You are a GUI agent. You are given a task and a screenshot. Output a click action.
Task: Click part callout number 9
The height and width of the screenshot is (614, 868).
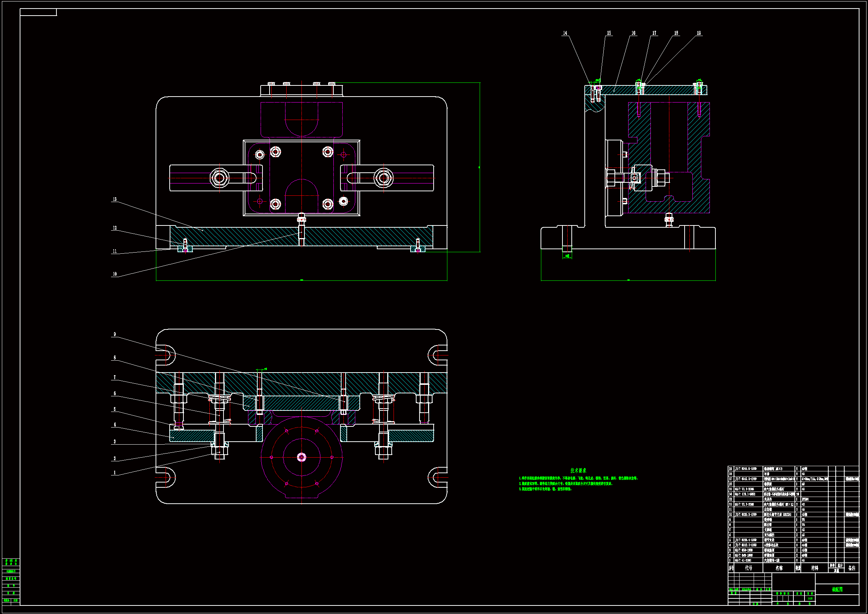(x=115, y=334)
